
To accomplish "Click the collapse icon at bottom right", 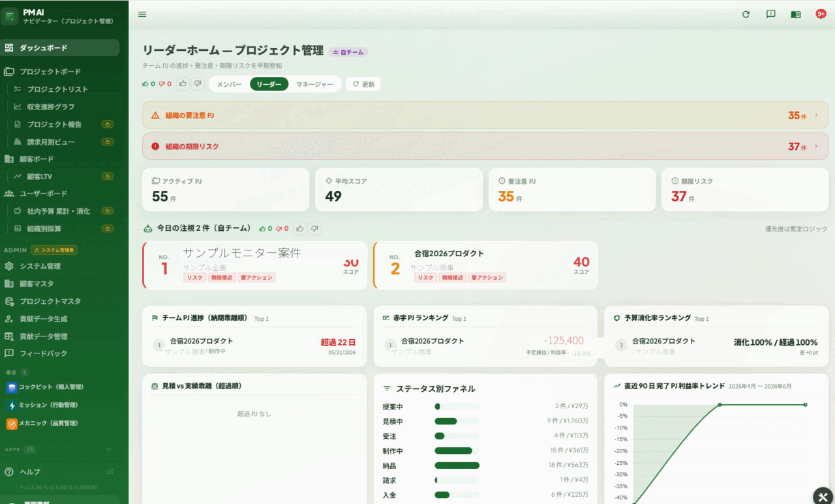I will pyautogui.click(x=823, y=496).
